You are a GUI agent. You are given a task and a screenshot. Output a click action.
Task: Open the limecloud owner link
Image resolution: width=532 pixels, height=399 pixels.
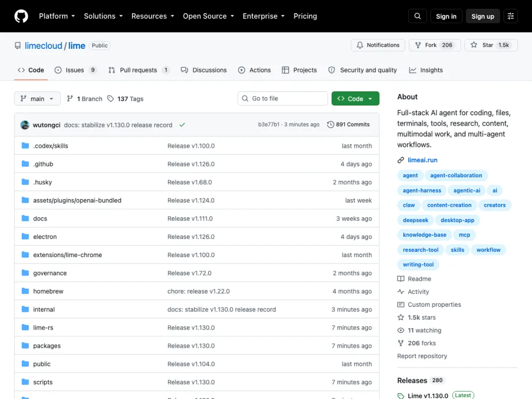coord(43,45)
